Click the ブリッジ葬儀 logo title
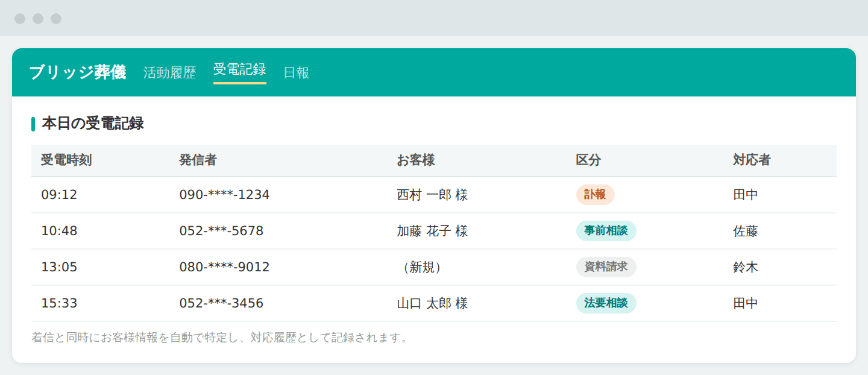Viewport: 868px width, 375px height. tap(78, 72)
